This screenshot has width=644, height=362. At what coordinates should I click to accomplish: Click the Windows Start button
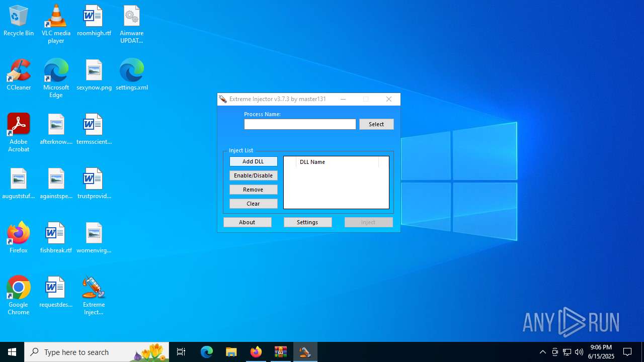pos(12,352)
